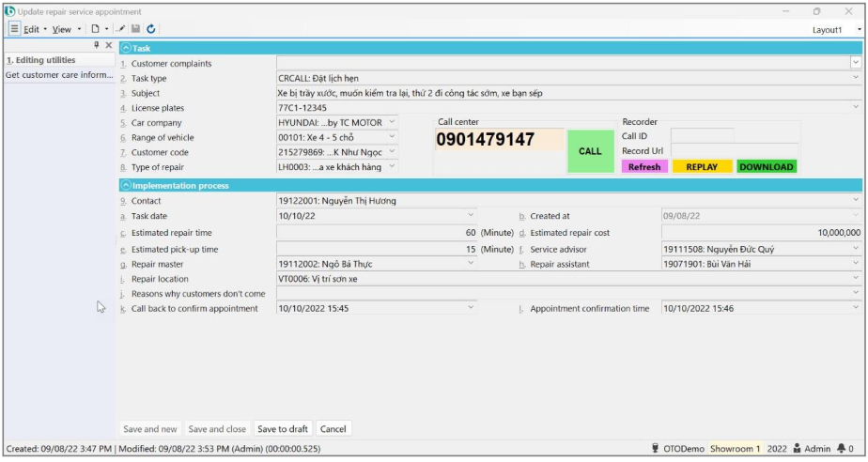Open Get customer care information item

[x=59, y=75]
